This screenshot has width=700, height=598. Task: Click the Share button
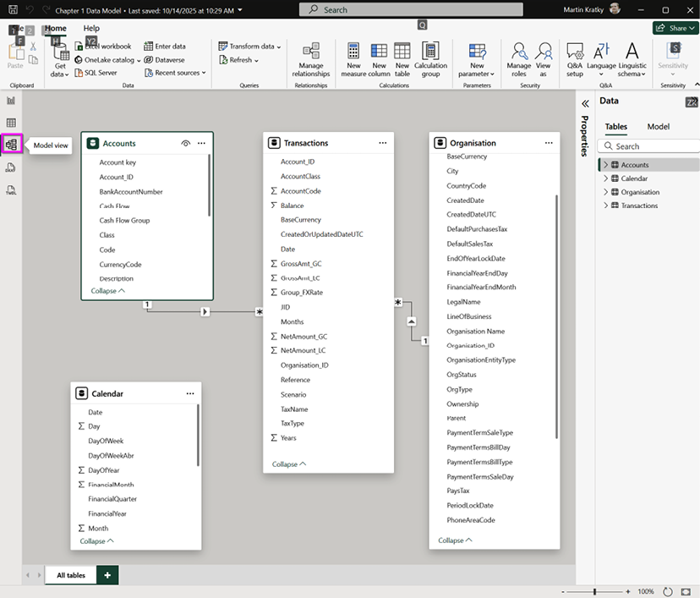click(675, 28)
